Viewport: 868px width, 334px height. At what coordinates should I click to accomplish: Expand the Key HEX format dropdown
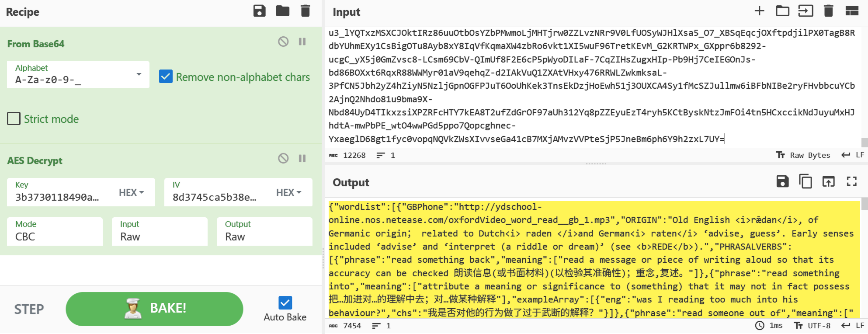(131, 192)
